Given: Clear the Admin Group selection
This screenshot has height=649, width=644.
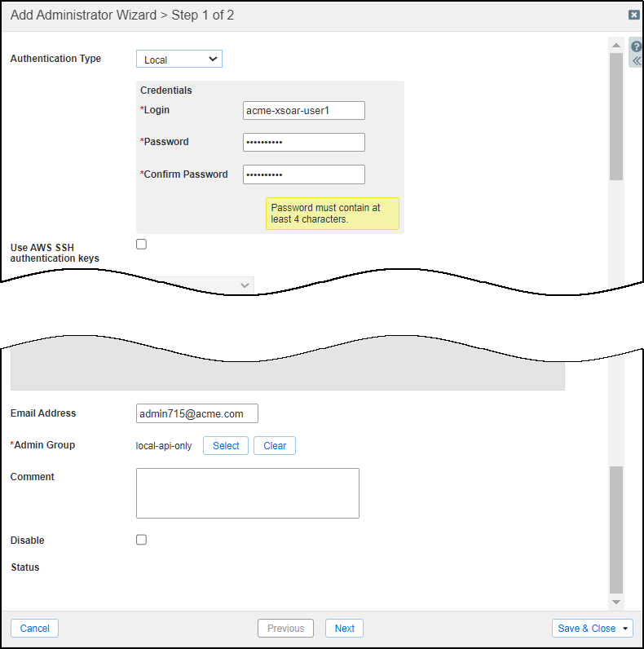Looking at the screenshot, I should (x=275, y=446).
